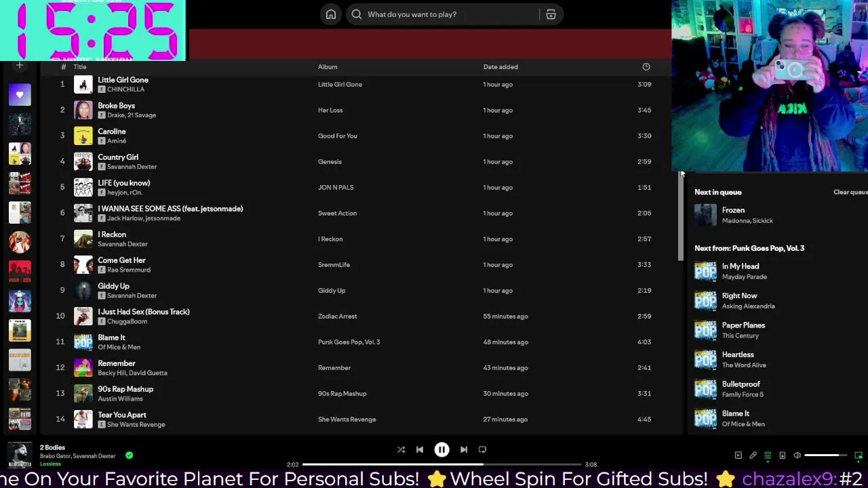
Task: Open the Now Playing view
Action: (738, 455)
